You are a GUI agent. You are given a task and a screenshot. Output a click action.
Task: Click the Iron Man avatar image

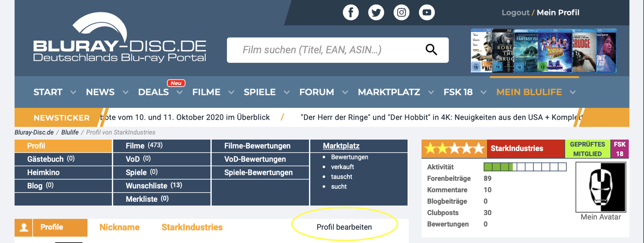(x=601, y=187)
